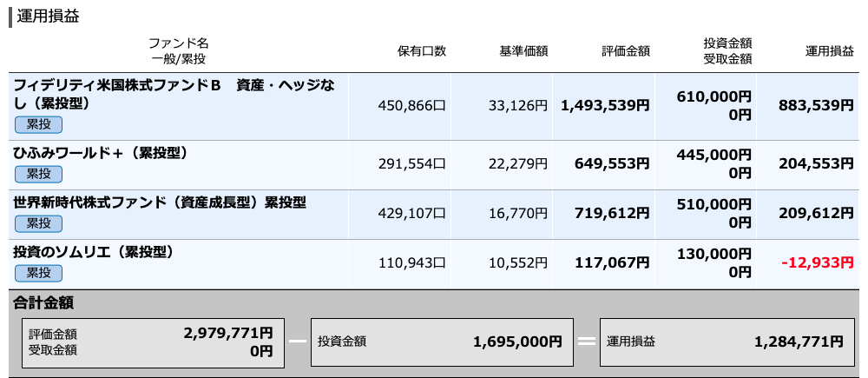Click the 累投 badge under 投資のソムリエ
The height and width of the screenshot is (378, 868).
tap(38, 273)
